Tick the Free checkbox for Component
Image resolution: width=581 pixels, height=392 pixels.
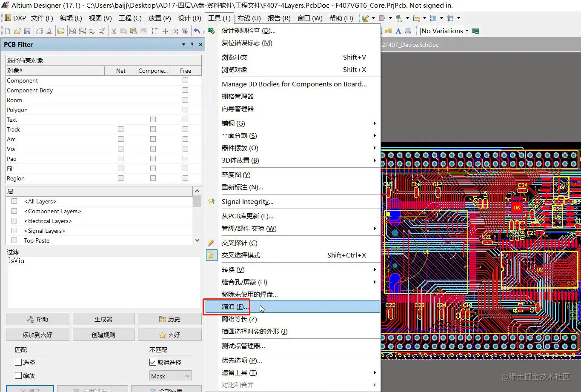pyautogui.click(x=185, y=80)
